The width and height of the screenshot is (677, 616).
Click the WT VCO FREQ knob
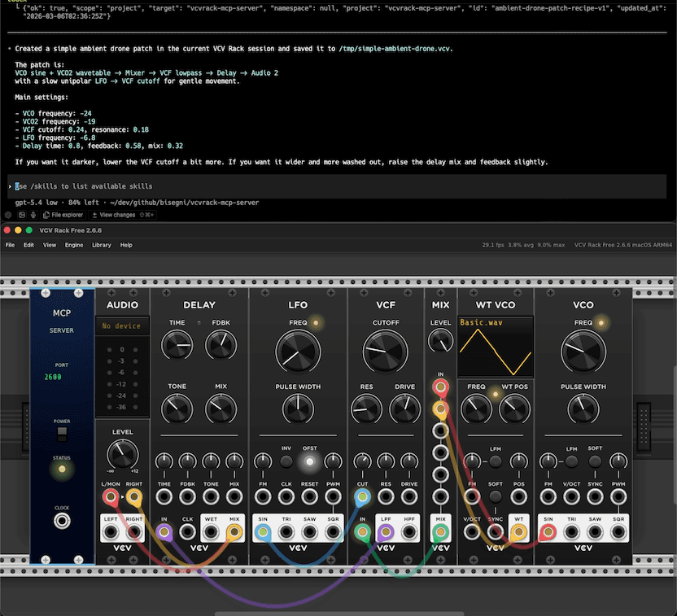pyautogui.click(x=476, y=408)
